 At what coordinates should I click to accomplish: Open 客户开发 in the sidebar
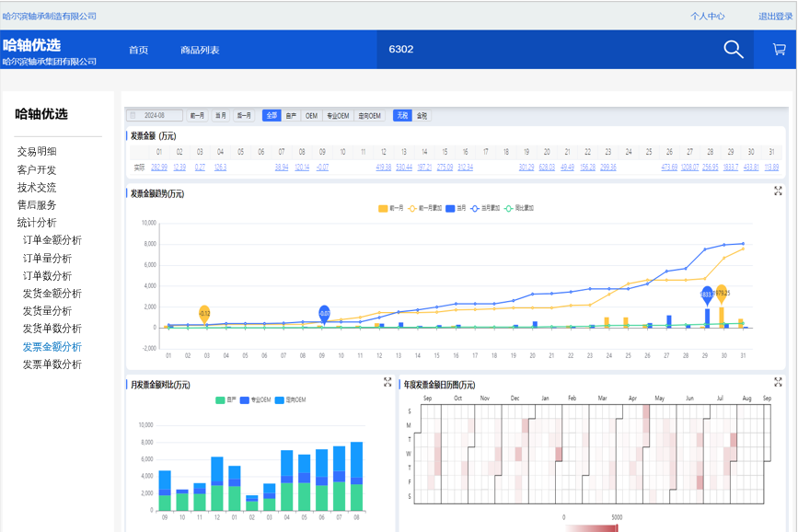pyautogui.click(x=37, y=169)
